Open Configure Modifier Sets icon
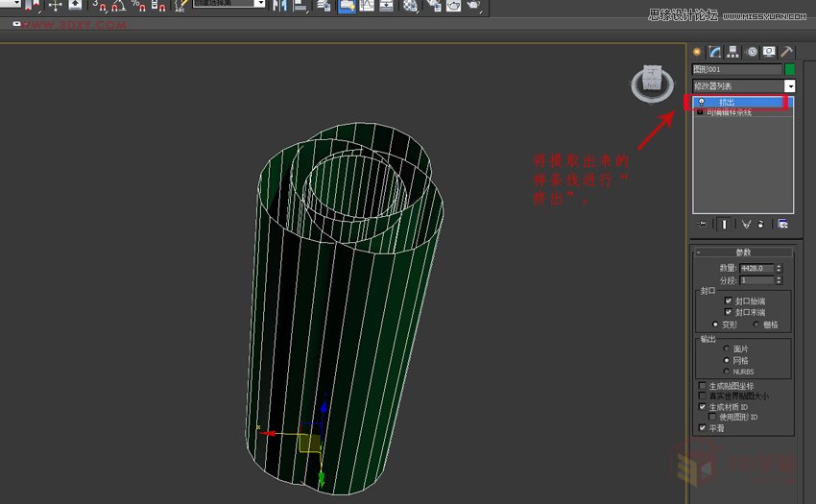Screen dimensions: 816x504 [x=782, y=224]
